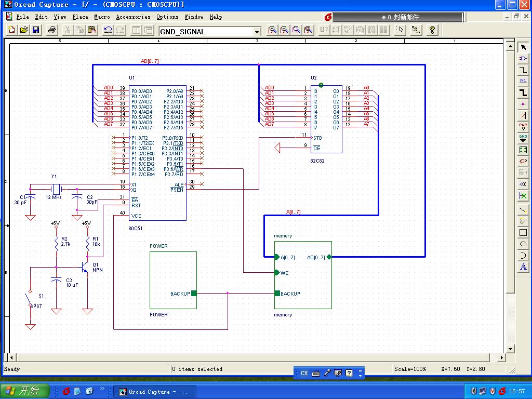Activate the Place Bus tool

523,92
